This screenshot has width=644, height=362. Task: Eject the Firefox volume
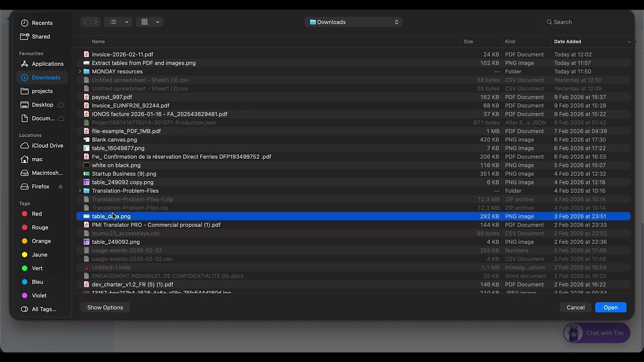click(61, 187)
